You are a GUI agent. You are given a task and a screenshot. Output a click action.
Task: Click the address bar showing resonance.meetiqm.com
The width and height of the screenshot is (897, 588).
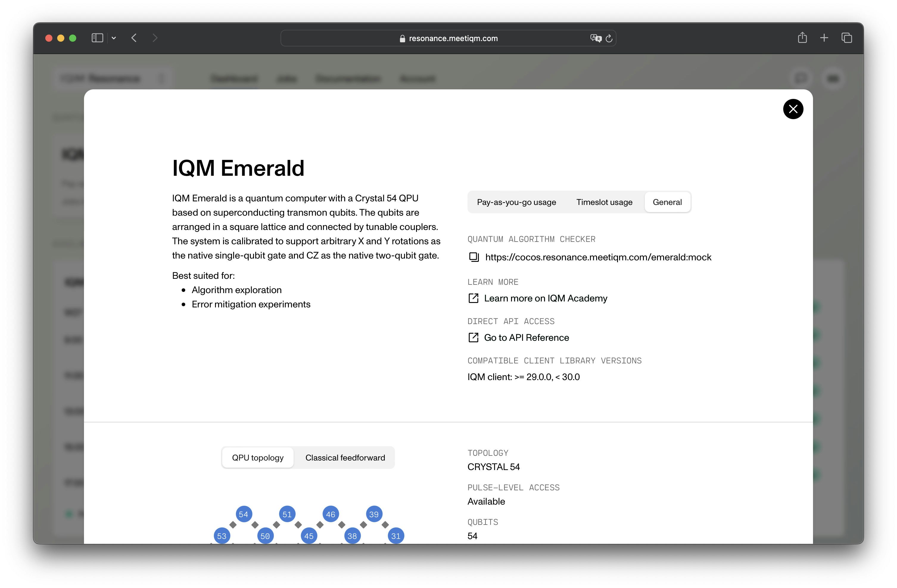click(x=448, y=38)
